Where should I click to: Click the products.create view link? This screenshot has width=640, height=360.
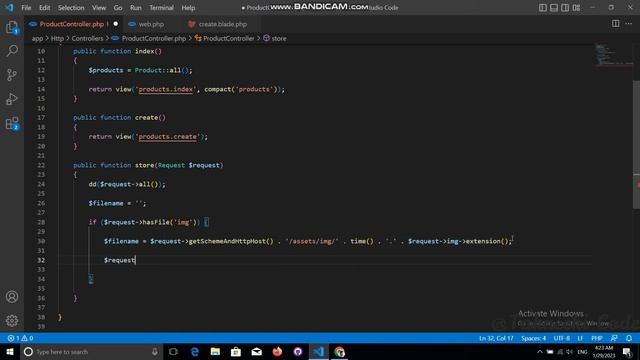(x=167, y=137)
